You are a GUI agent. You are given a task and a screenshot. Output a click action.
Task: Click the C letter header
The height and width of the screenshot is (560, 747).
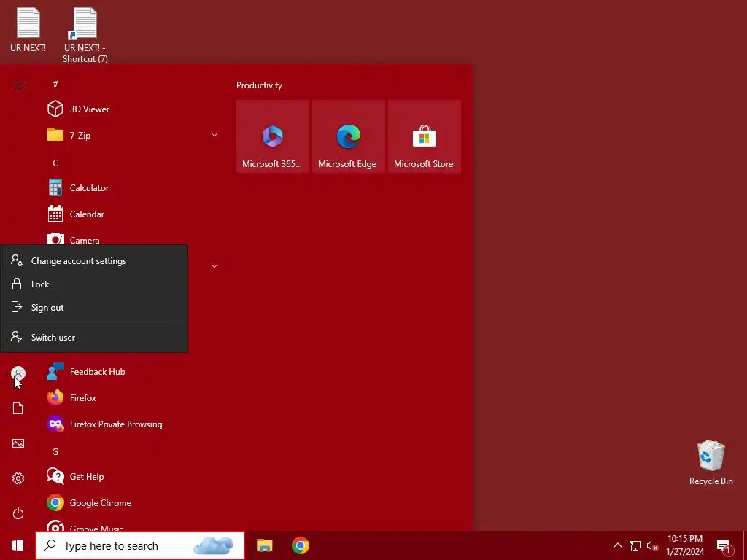55,163
